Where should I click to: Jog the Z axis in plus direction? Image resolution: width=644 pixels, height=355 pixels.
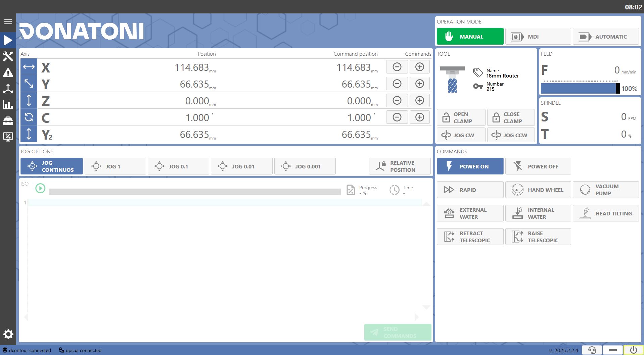(x=420, y=101)
